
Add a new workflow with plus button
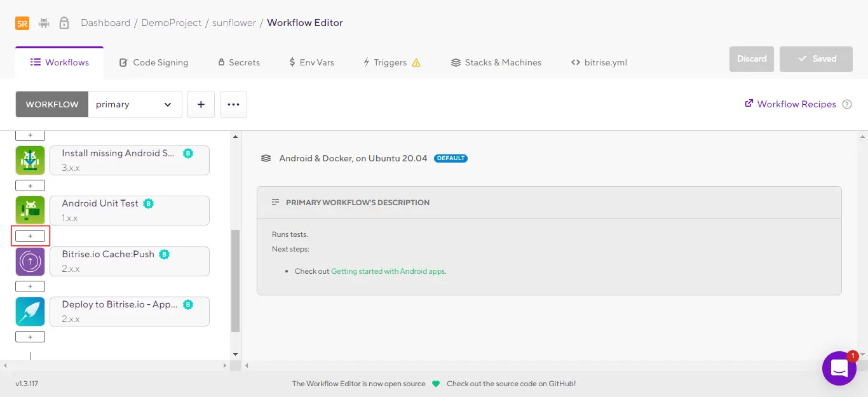[201, 104]
